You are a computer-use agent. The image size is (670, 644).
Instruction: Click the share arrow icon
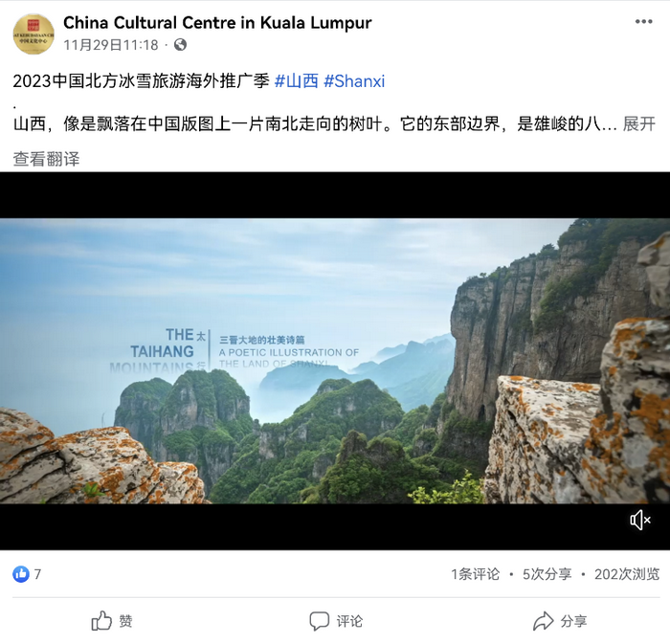point(543,621)
